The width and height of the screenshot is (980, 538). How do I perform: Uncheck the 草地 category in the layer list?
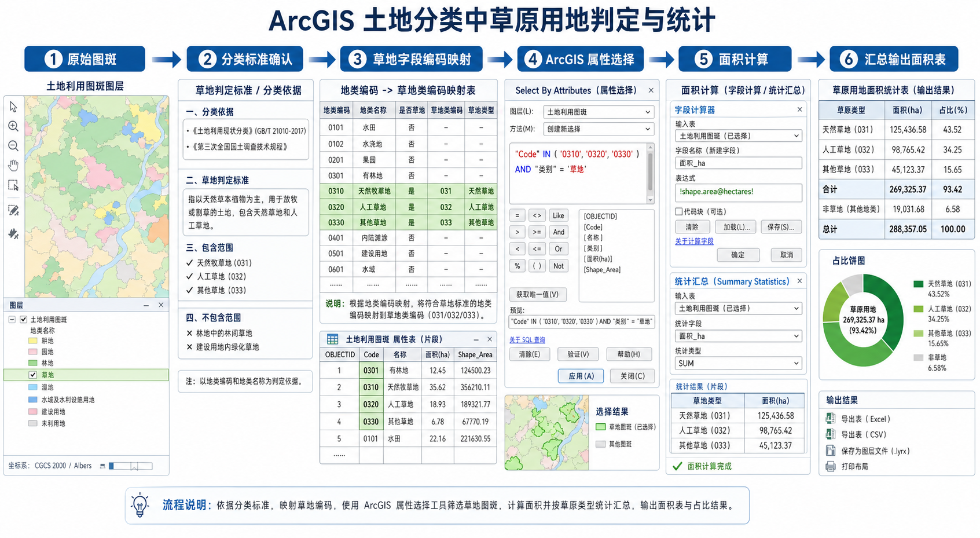click(x=33, y=375)
